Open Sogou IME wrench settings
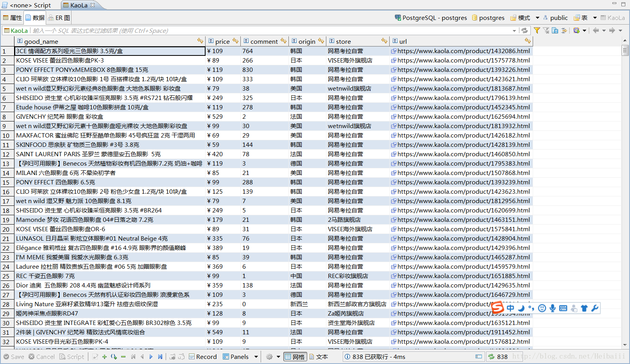Image resolution: width=630 pixels, height=364 pixels. pos(595,308)
